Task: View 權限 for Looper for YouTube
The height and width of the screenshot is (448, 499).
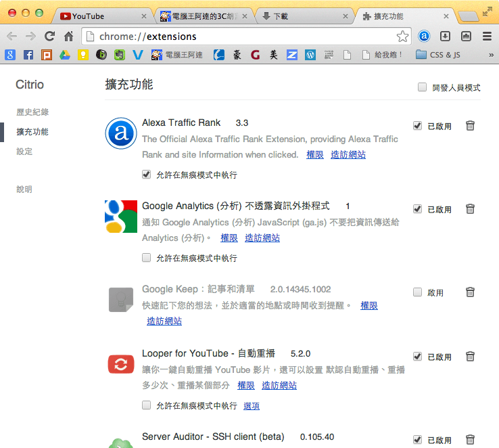Action: point(246,385)
